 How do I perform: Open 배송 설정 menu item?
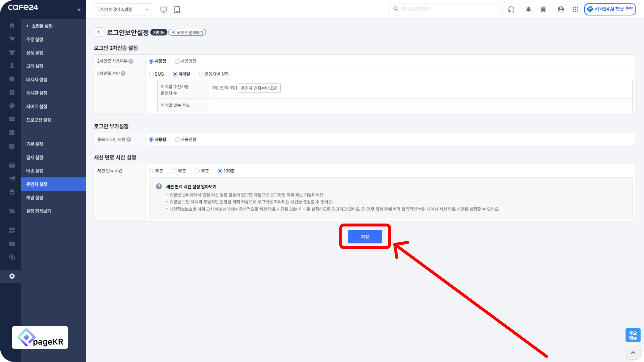coord(35,171)
